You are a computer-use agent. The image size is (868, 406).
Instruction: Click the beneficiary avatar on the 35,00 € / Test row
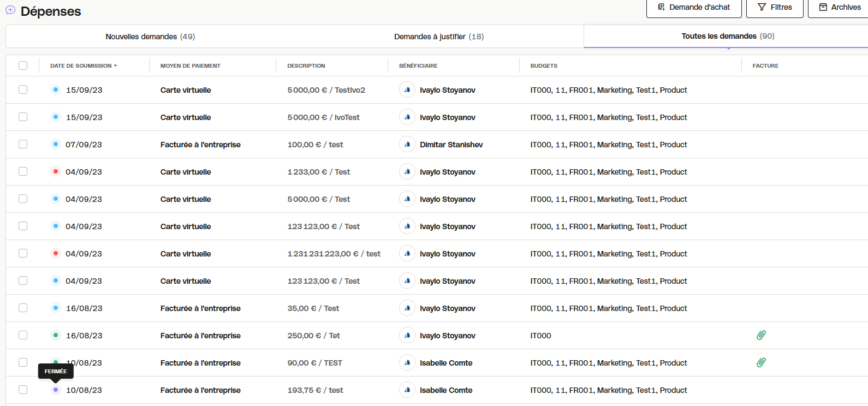pos(407,308)
